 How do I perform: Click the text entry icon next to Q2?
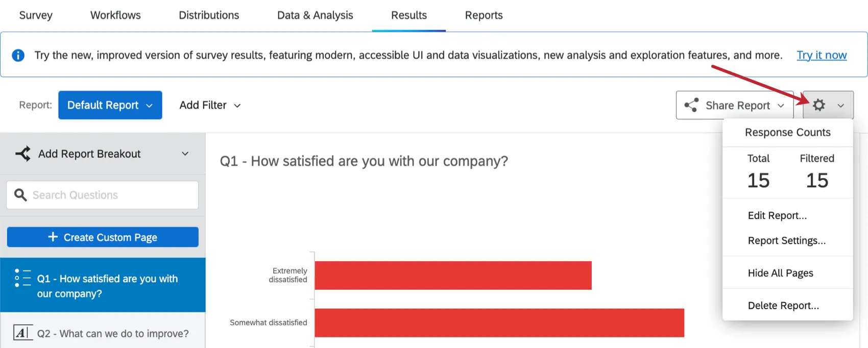[x=22, y=333]
